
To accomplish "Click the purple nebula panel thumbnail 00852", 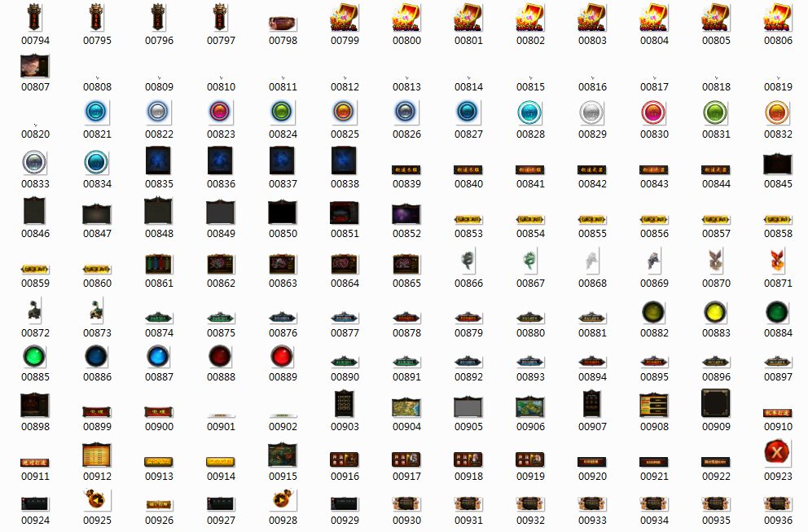I will click(406, 214).
